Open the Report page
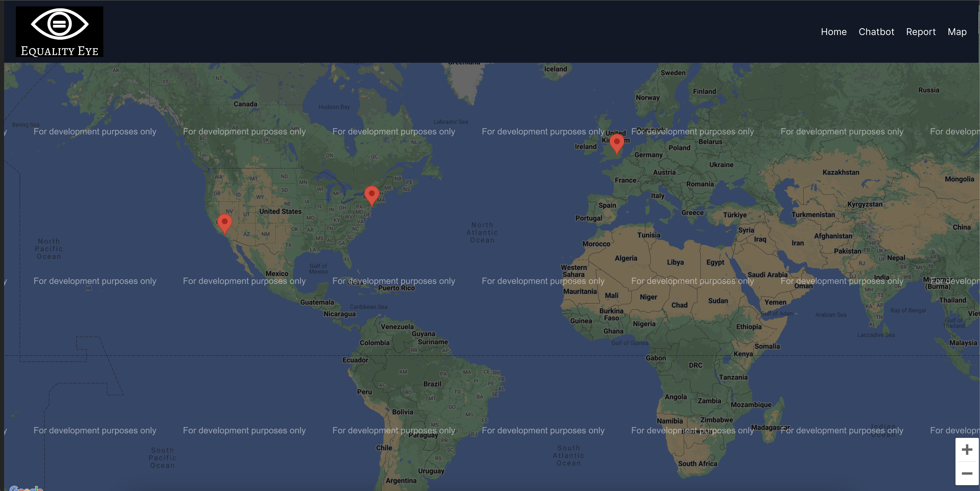This screenshot has height=491, width=980. (921, 32)
